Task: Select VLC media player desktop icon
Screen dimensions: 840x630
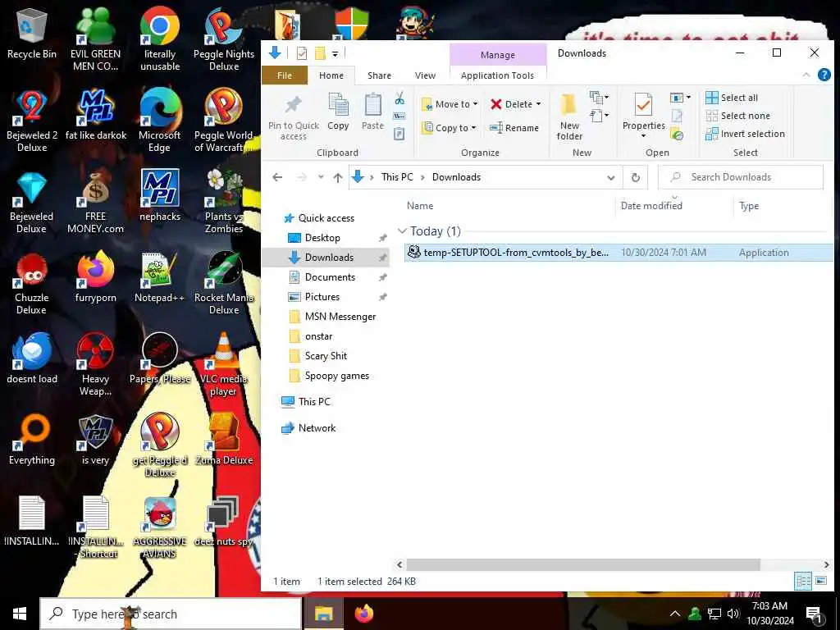Action: tap(224, 365)
